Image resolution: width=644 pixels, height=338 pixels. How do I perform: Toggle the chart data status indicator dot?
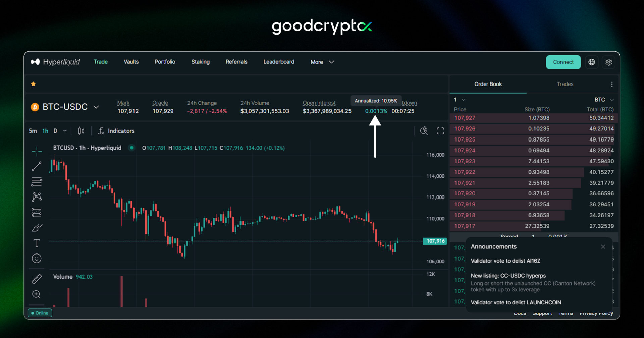coord(131,148)
